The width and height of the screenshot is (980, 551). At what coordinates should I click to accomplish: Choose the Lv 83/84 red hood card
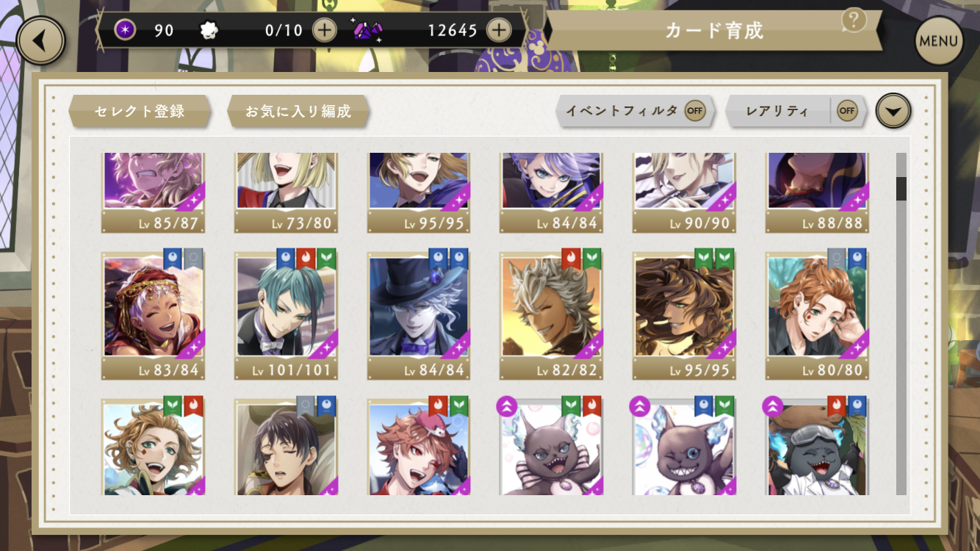(x=153, y=316)
